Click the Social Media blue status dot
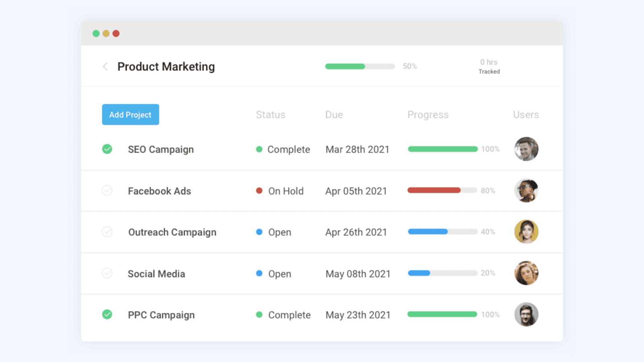The height and width of the screenshot is (362, 644). click(x=259, y=274)
